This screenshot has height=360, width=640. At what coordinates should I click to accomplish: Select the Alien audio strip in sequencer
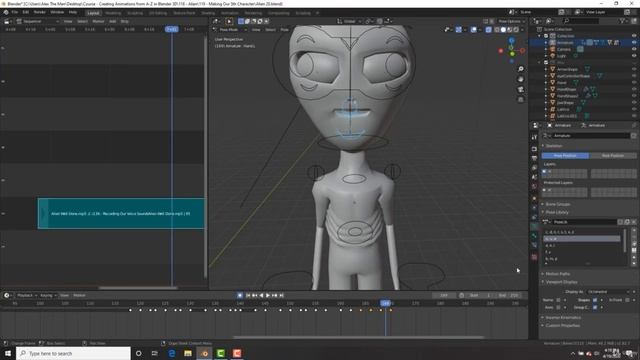click(121, 213)
